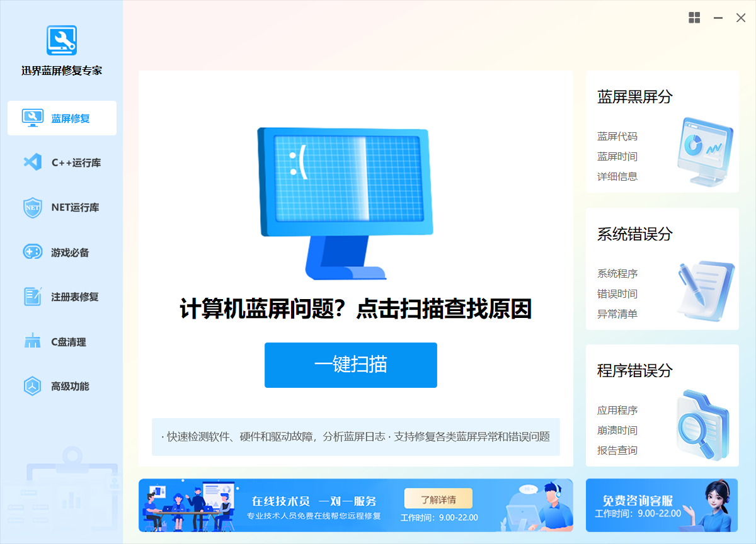Image resolution: width=756 pixels, height=544 pixels.
Task: Click 报告查询 in the 程序错误分 card
Action: (x=617, y=451)
